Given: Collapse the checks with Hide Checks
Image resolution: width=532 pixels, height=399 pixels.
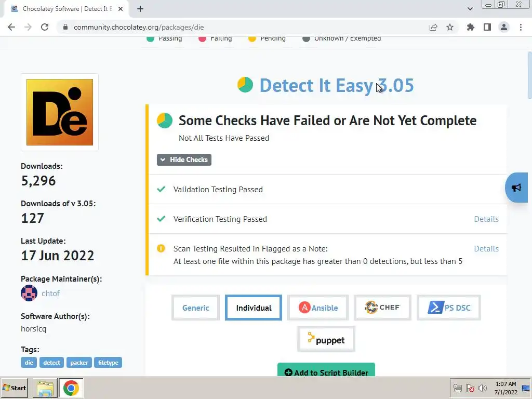Looking at the screenshot, I should tap(184, 160).
